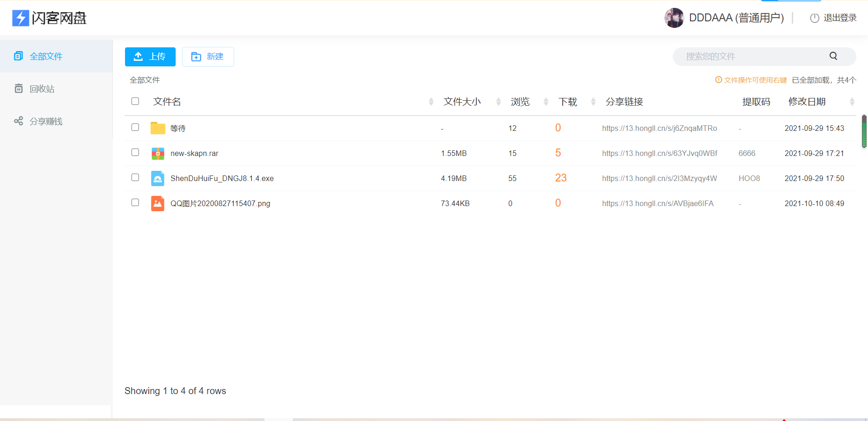The width and height of the screenshot is (868, 421).
Task: Click the new-skapn.rar archive icon
Action: (x=158, y=153)
